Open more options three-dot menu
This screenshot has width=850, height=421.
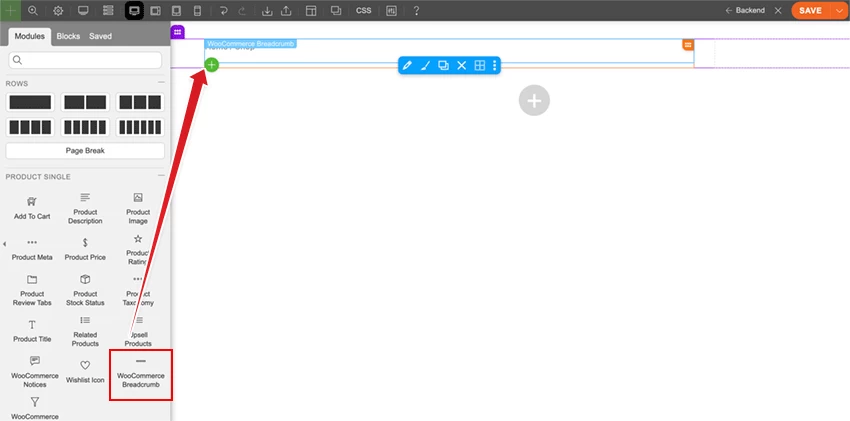[x=494, y=66]
